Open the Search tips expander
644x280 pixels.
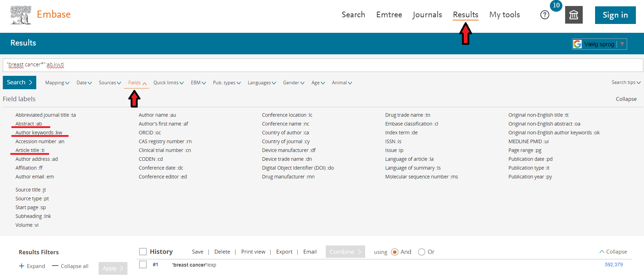click(x=626, y=82)
